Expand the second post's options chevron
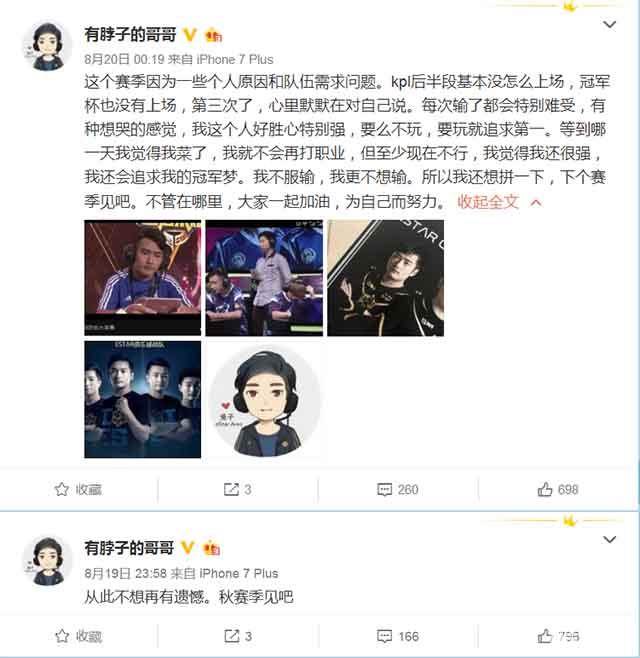The height and width of the screenshot is (658, 640). pos(609,539)
